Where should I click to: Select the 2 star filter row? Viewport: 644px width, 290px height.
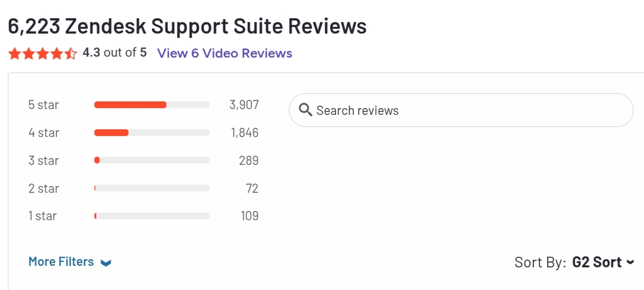click(x=43, y=189)
